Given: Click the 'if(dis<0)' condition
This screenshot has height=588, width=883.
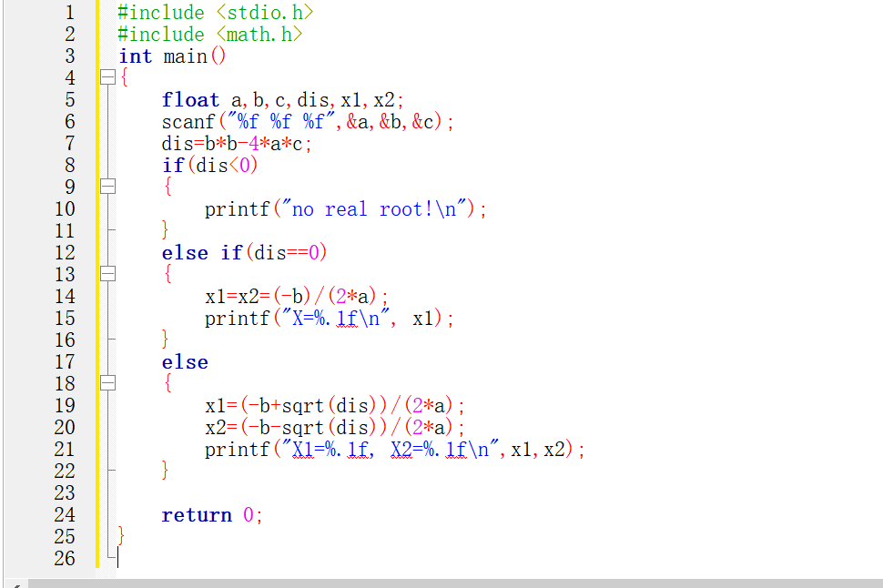Looking at the screenshot, I should pos(209,165).
